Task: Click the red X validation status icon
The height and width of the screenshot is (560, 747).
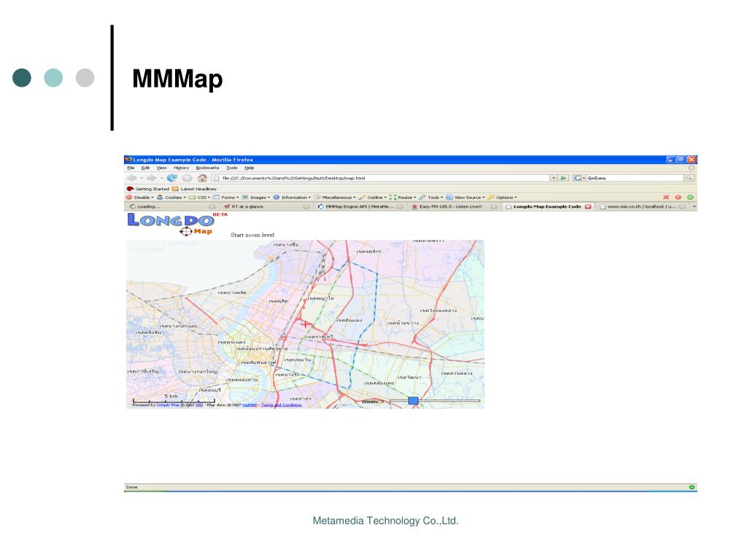Action: (x=666, y=197)
